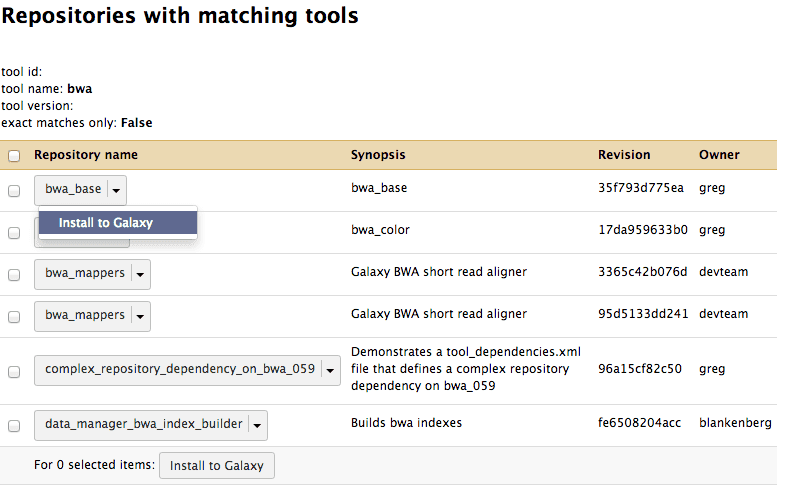Open the data_manager_bwa_index_builder repository name
This screenshot has height=496, width=786.
point(143,424)
